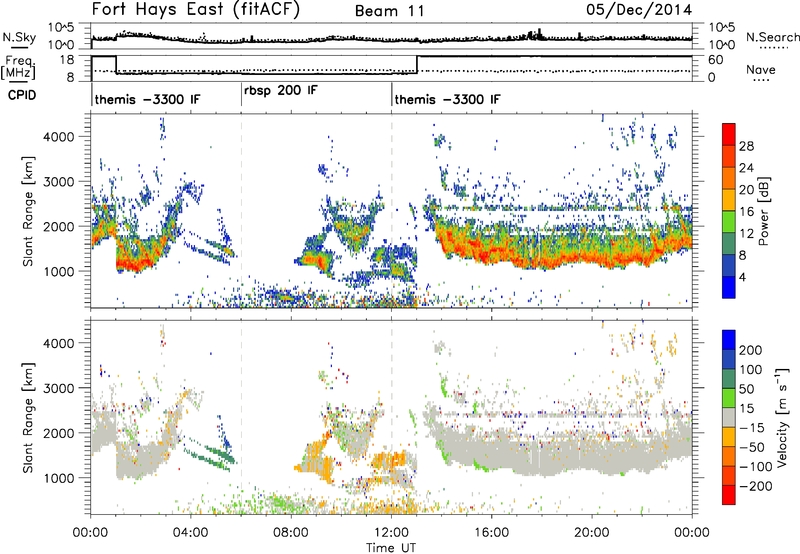Click the '4000' tick on power panel axis
This screenshot has width=800, height=554.
click(58, 137)
